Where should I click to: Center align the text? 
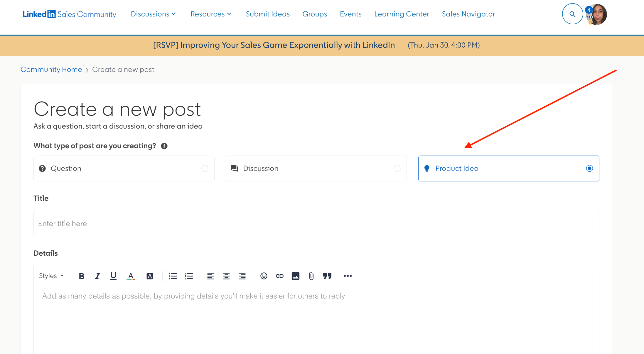(x=226, y=276)
